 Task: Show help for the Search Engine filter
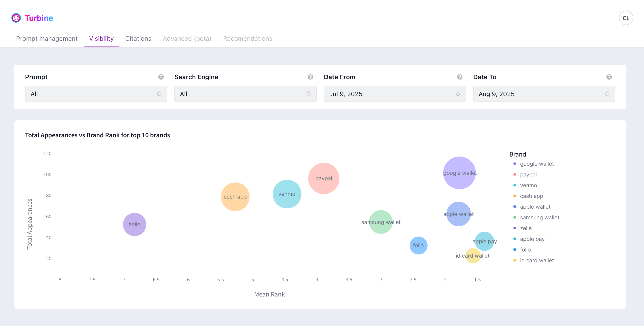(310, 77)
